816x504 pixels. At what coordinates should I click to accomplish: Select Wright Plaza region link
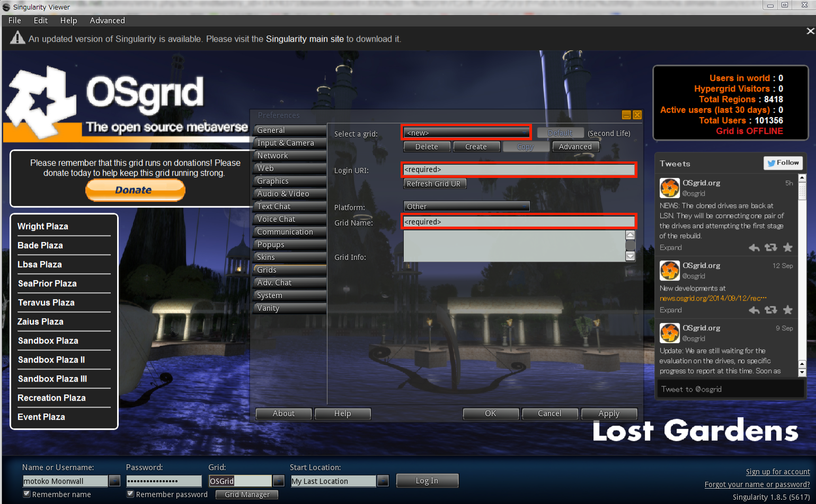click(43, 227)
